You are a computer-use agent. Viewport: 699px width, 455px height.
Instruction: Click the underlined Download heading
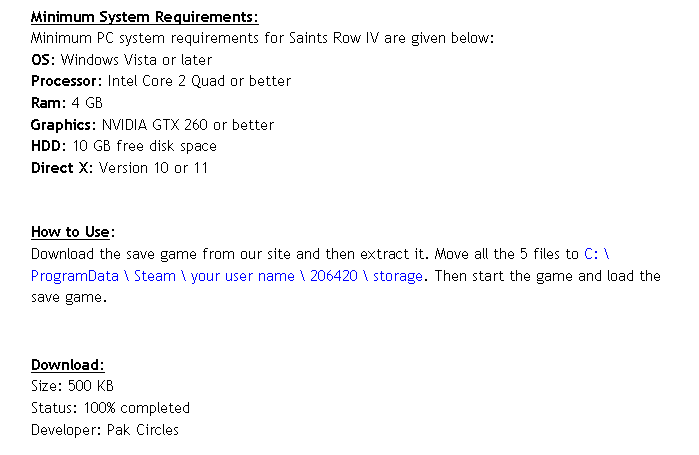[67, 365]
